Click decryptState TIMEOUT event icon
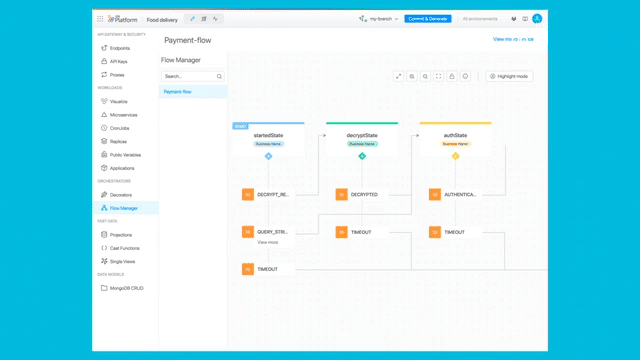Image resolution: width=640 pixels, height=360 pixels. pos(342,232)
